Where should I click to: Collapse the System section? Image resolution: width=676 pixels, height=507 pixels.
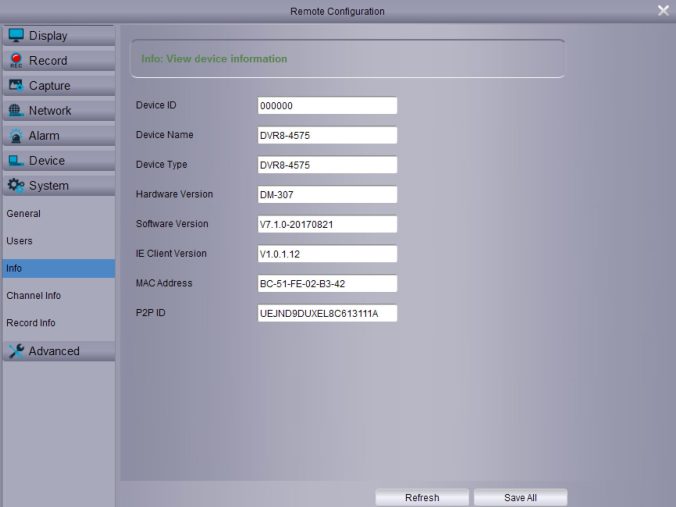point(58,186)
